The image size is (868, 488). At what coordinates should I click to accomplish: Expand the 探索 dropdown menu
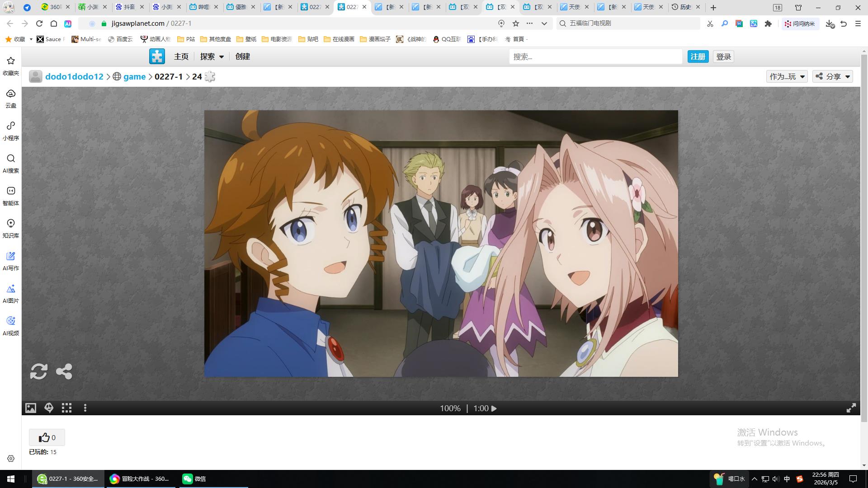click(x=212, y=56)
